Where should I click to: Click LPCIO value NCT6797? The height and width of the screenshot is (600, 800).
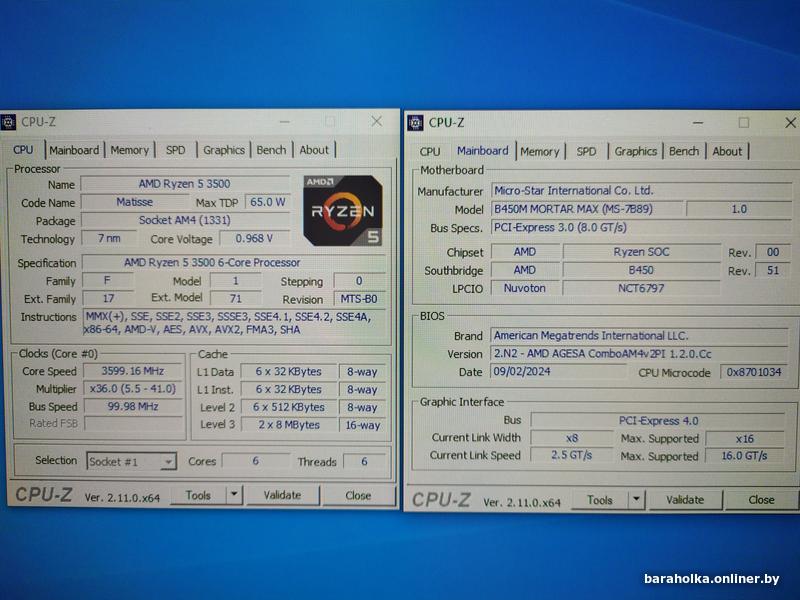point(641,288)
